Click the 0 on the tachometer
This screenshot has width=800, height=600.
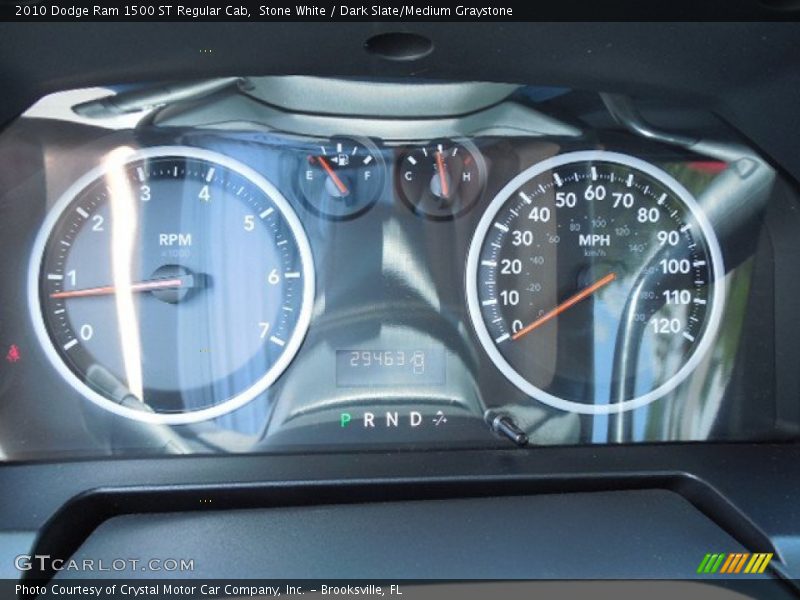(86, 333)
